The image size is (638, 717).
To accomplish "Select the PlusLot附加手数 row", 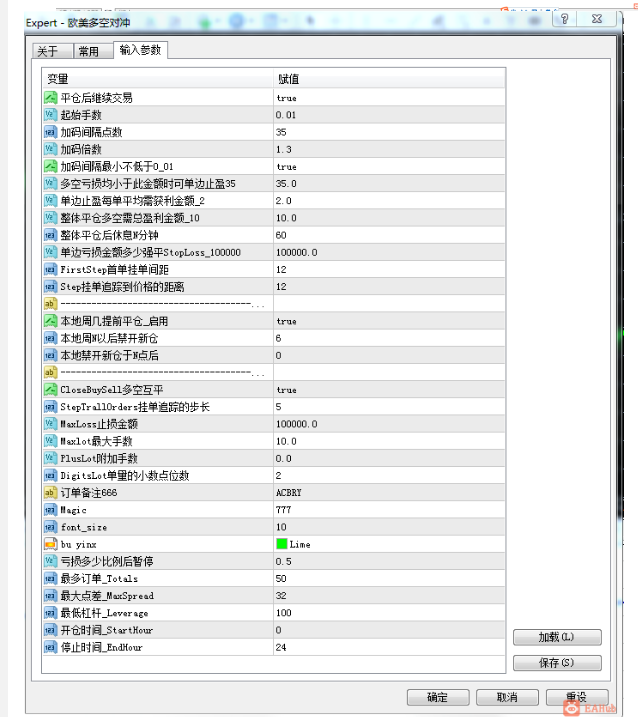I will point(274,458).
